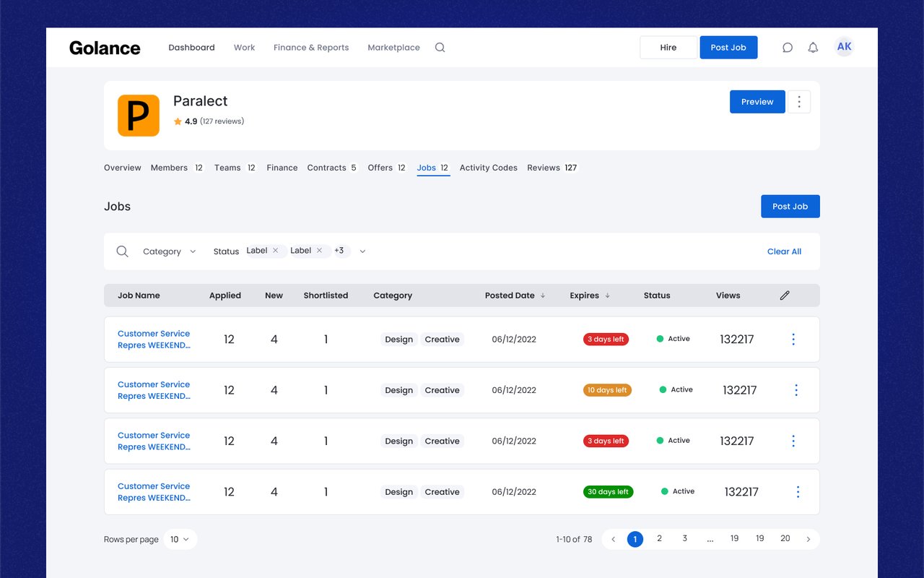Go to page 3 in pagination

click(x=685, y=539)
